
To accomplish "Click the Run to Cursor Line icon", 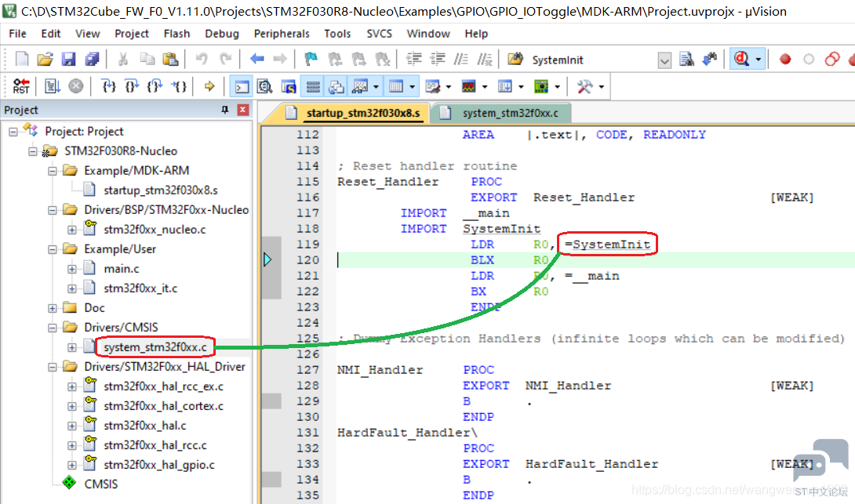I will click(179, 86).
